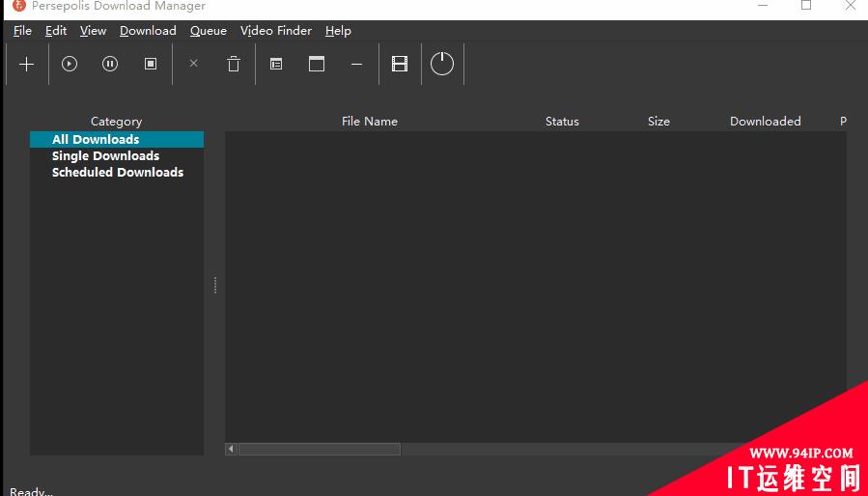Image resolution: width=868 pixels, height=496 pixels.
Task: Maximize the Persepolis window
Action: pyautogui.click(x=806, y=5)
